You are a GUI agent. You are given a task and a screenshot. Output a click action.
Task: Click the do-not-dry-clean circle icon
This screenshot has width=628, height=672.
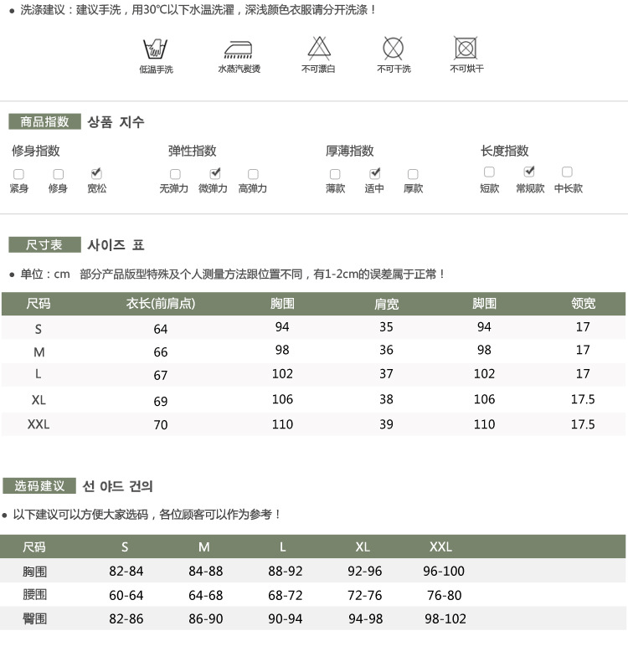[394, 47]
